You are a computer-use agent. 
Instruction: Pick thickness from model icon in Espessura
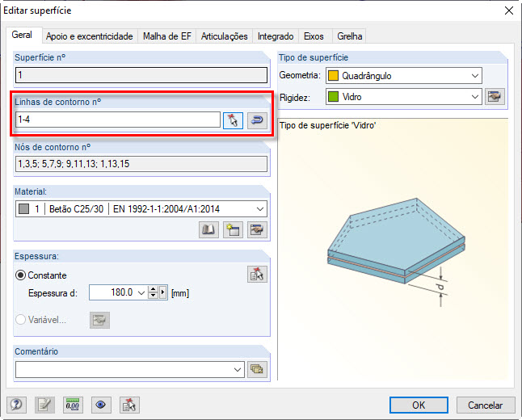point(257,275)
